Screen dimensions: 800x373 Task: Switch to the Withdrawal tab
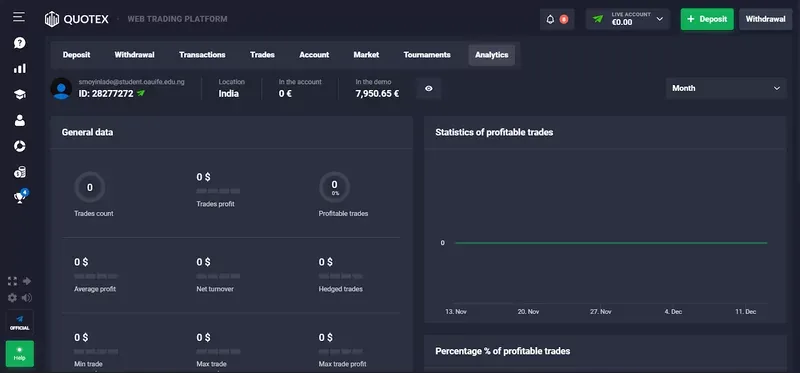pos(134,55)
